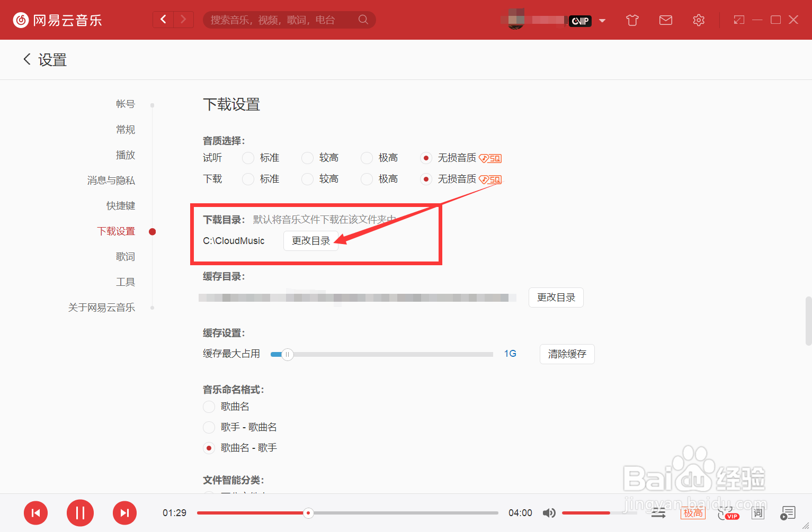Viewport: 812px width, 532px height.
Task: Open the 极高 playback quality selector
Action: pyautogui.click(x=693, y=512)
